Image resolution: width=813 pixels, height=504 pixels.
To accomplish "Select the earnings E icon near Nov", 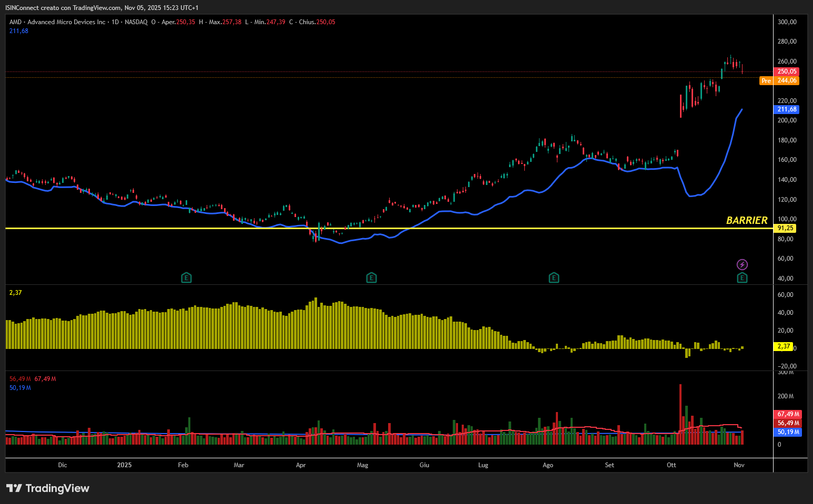I will click(742, 277).
